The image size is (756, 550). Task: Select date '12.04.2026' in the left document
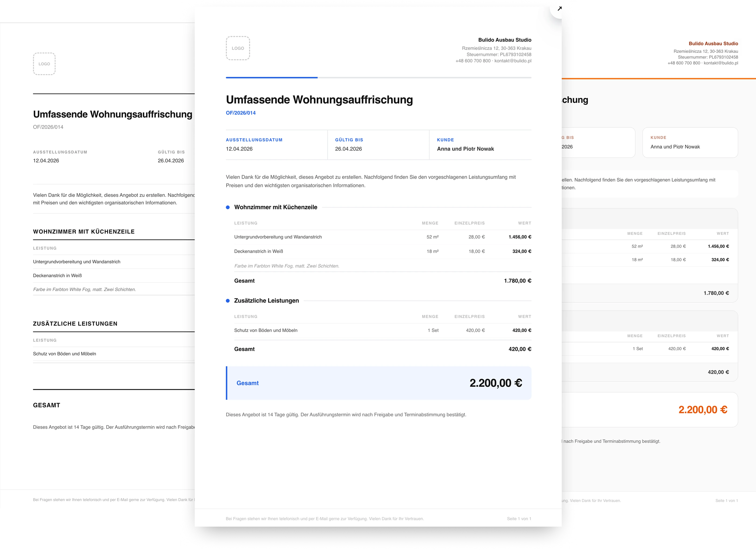tap(46, 161)
